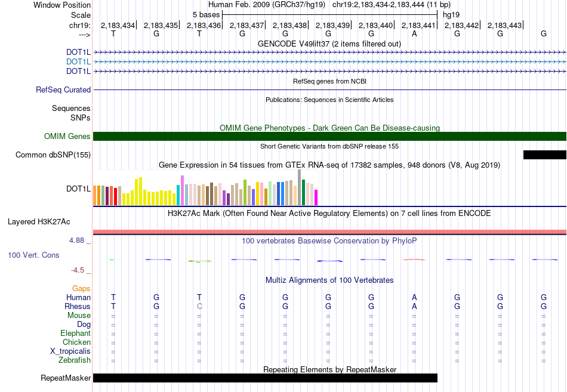The width and height of the screenshot is (567, 392).
Task: Click the Rhesus alignment row label
Action: (78, 306)
